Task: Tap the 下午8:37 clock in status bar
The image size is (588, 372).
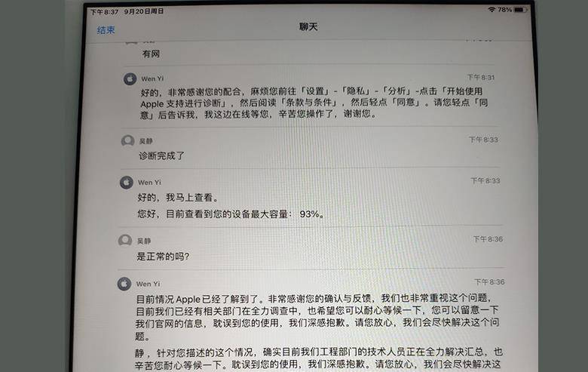Action: [x=104, y=11]
